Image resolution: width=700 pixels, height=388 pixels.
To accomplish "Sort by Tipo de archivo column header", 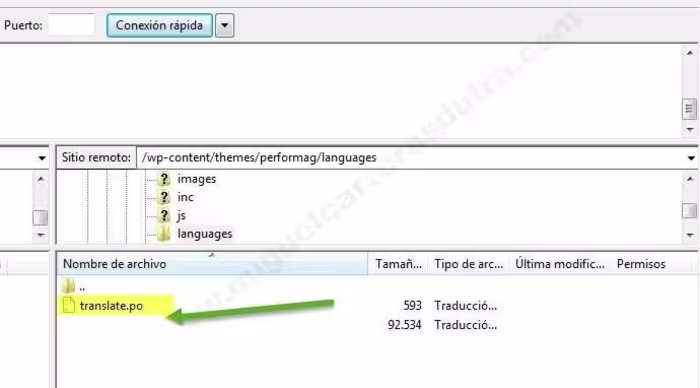I will pyautogui.click(x=469, y=264).
